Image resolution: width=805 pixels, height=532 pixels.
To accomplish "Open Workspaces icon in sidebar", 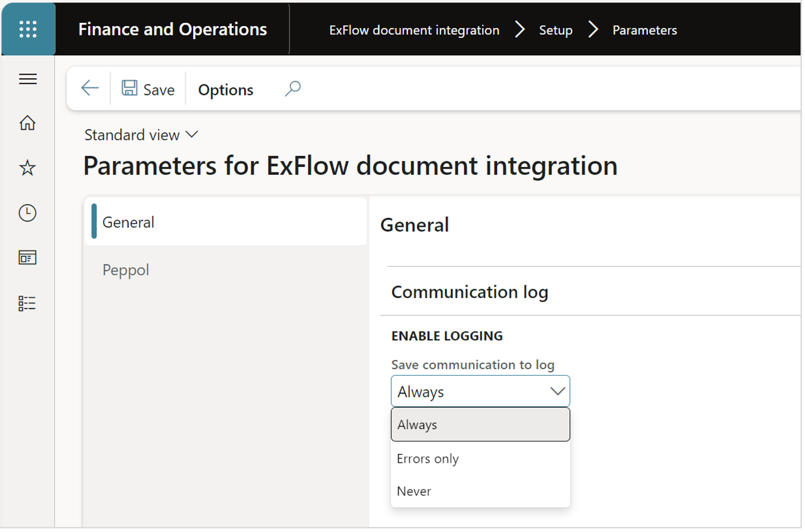I will pyautogui.click(x=27, y=257).
